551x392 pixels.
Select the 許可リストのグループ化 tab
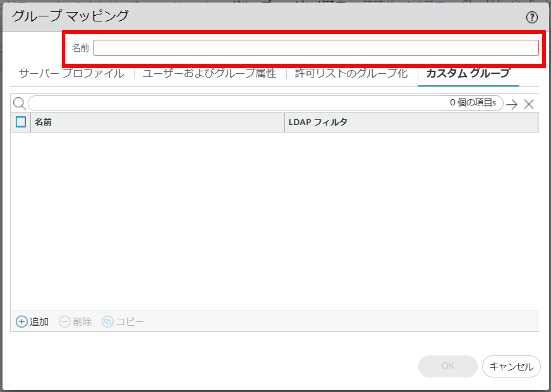pos(351,74)
